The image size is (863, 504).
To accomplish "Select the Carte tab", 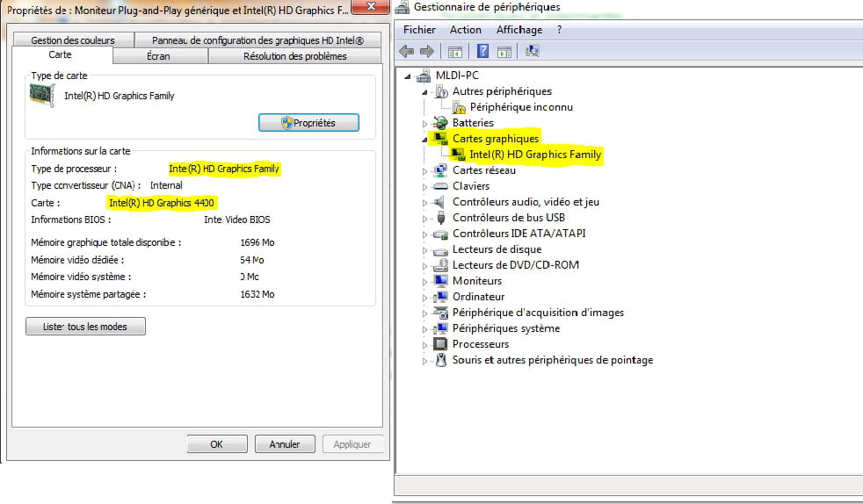I will (62, 55).
